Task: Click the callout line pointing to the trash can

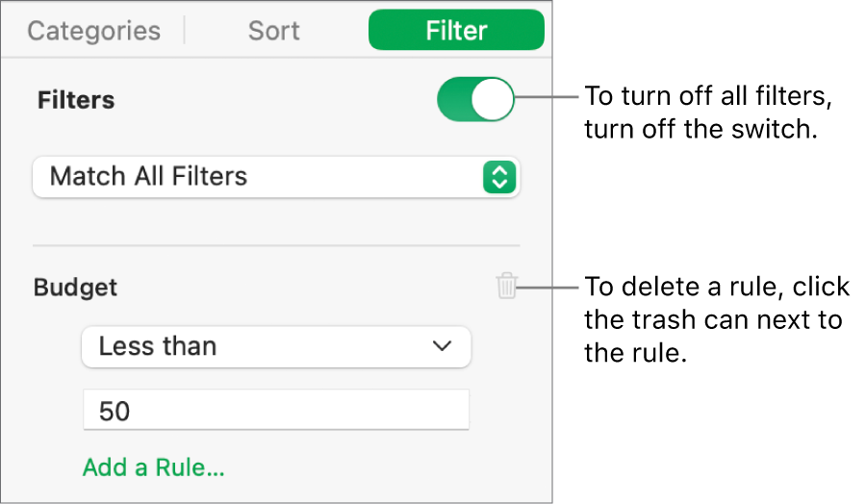Action: coord(548,286)
